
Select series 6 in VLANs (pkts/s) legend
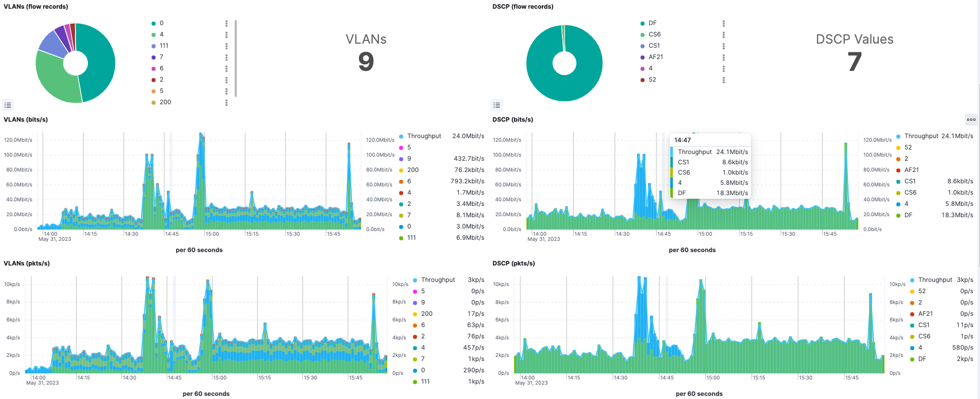[x=423, y=325]
